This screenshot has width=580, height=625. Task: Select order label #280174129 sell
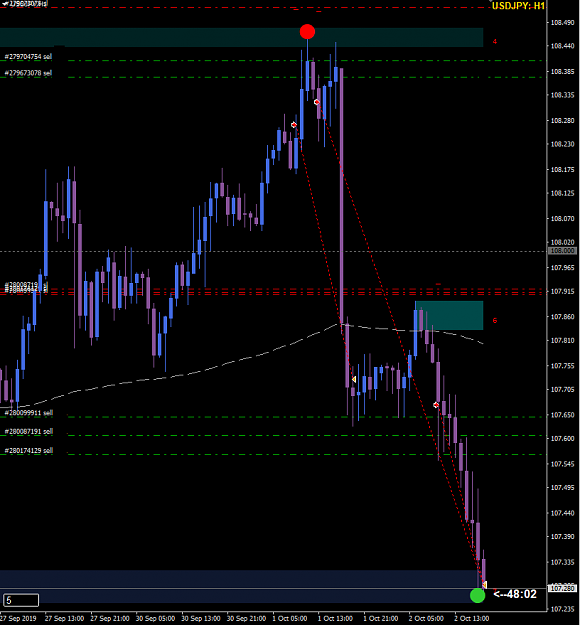pyautogui.click(x=29, y=450)
